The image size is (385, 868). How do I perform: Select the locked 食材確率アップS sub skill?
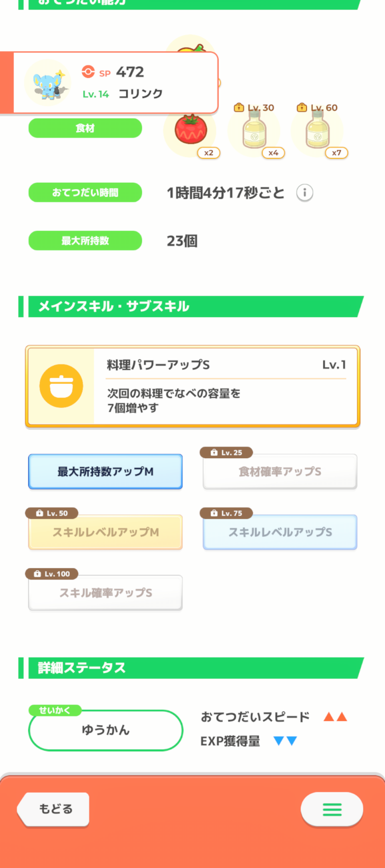point(280,471)
